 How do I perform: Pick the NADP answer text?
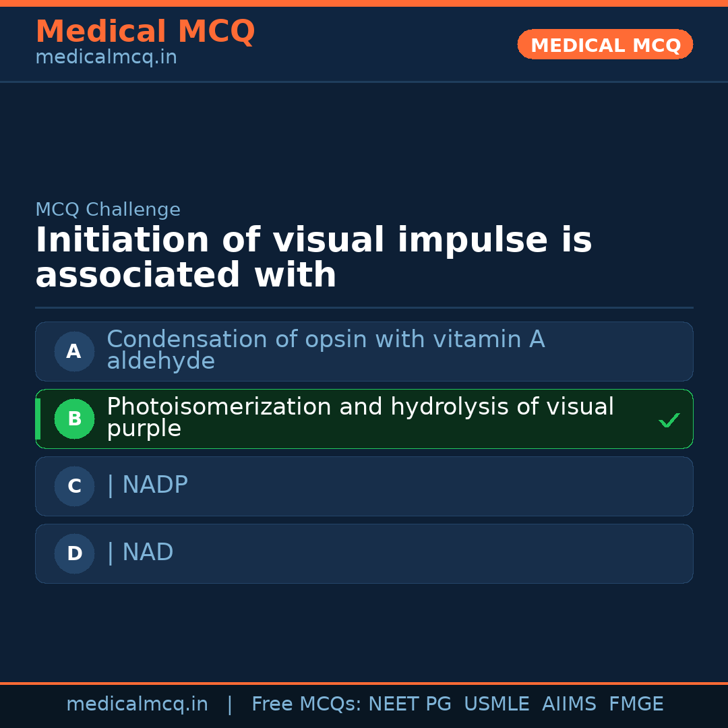154,485
